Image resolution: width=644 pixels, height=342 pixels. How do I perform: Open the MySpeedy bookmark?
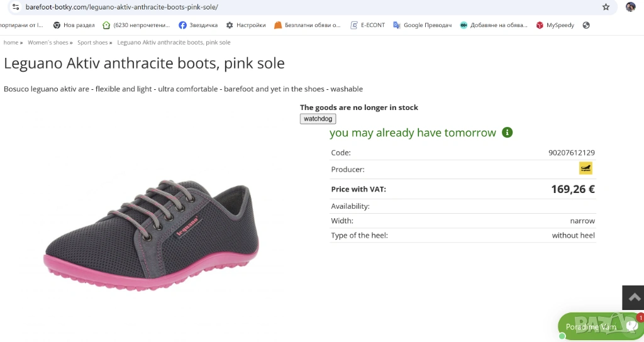click(555, 25)
